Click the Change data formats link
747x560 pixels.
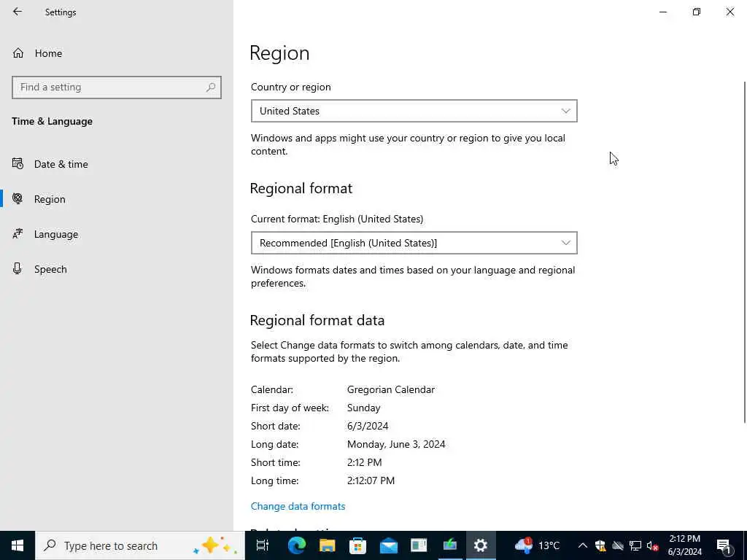click(298, 506)
